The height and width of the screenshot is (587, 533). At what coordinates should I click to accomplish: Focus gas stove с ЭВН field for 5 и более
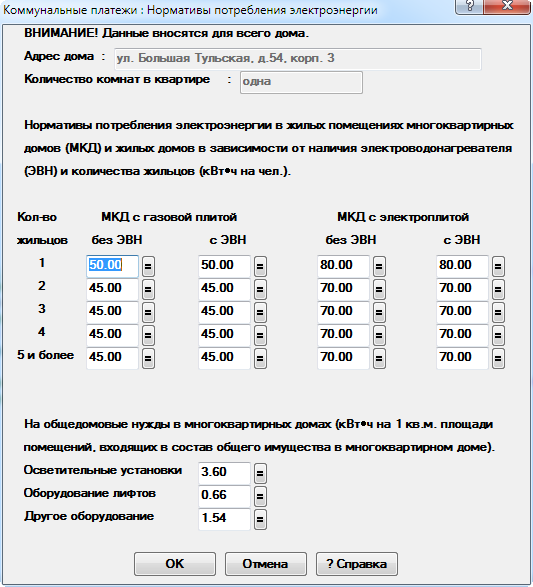pyautogui.click(x=224, y=358)
